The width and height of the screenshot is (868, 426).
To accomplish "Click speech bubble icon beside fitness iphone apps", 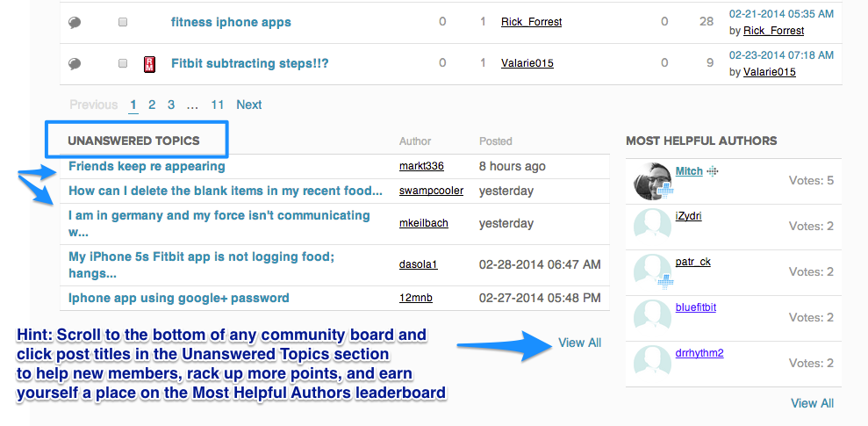I will (75, 22).
